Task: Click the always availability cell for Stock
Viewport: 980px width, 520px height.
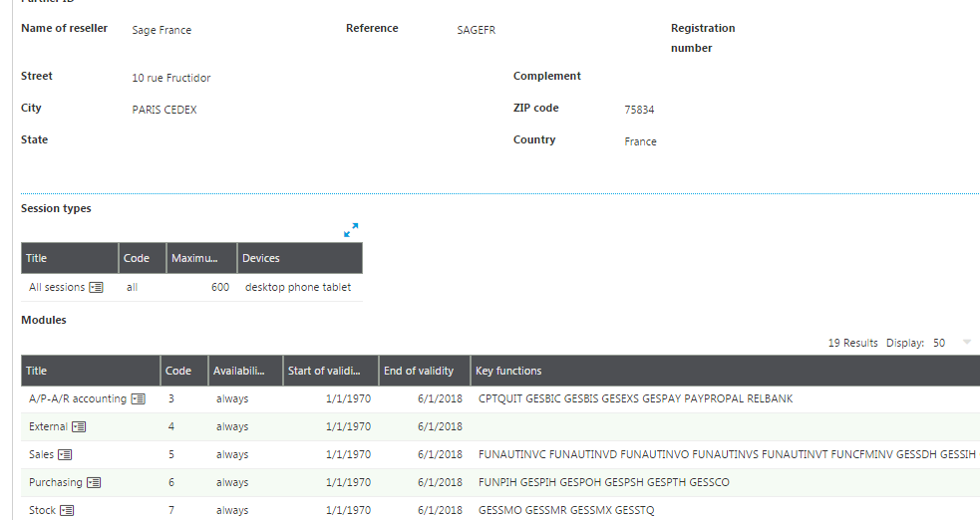Action: [232, 511]
